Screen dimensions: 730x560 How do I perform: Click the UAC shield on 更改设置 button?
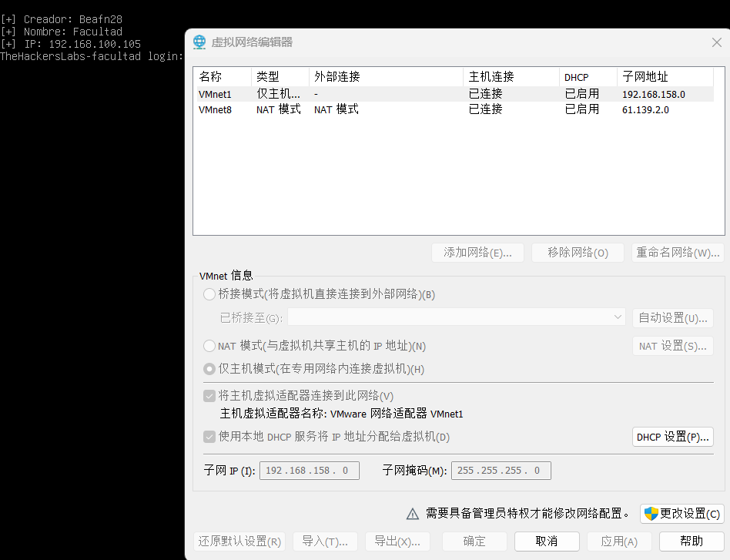[x=651, y=514]
